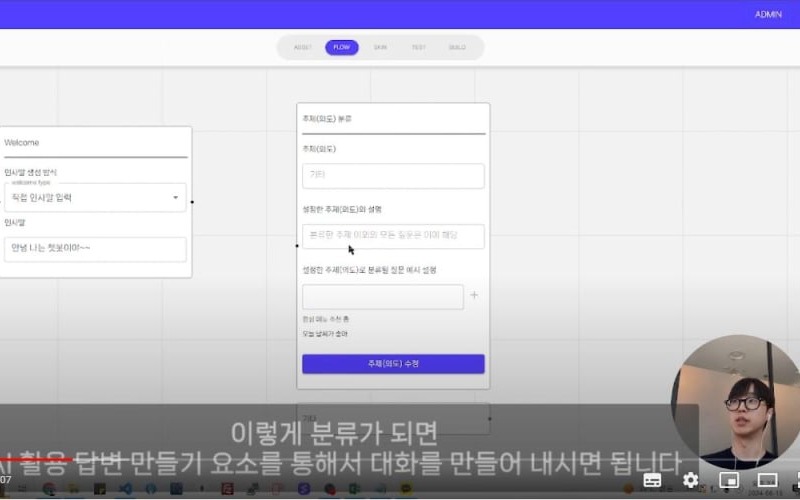Enable theater mode icon
Screen dimensions: 800x500
pos(767,480)
